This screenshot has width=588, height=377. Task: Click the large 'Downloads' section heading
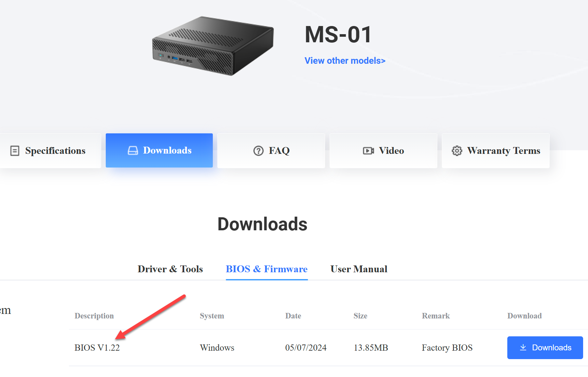tap(262, 224)
